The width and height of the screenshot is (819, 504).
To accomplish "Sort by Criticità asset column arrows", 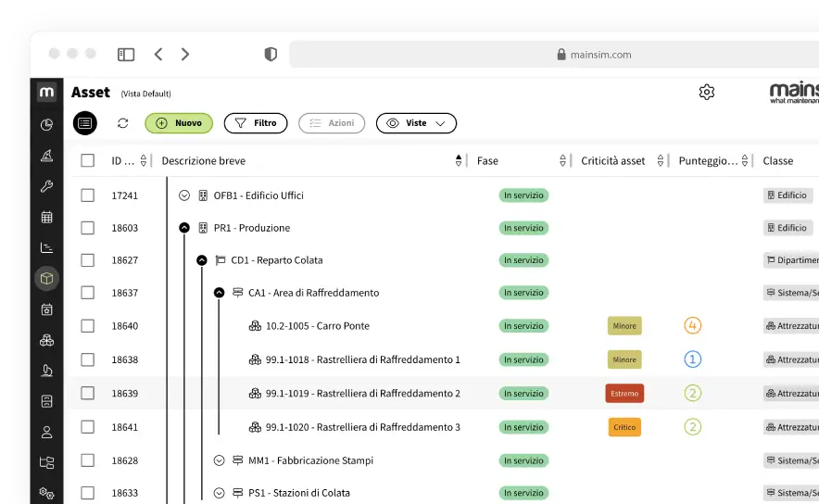I will point(661,160).
